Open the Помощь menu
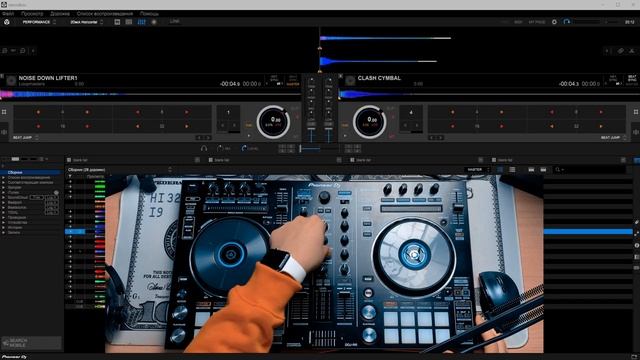 coord(149,14)
